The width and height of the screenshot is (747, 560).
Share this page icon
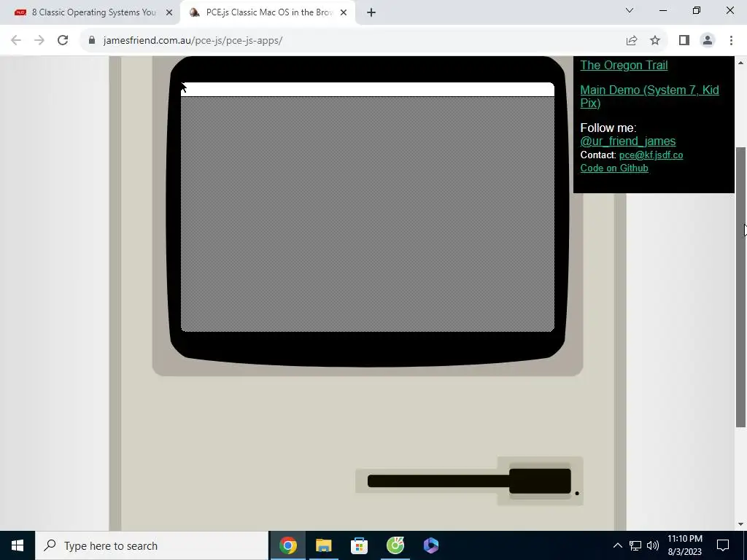pos(632,41)
